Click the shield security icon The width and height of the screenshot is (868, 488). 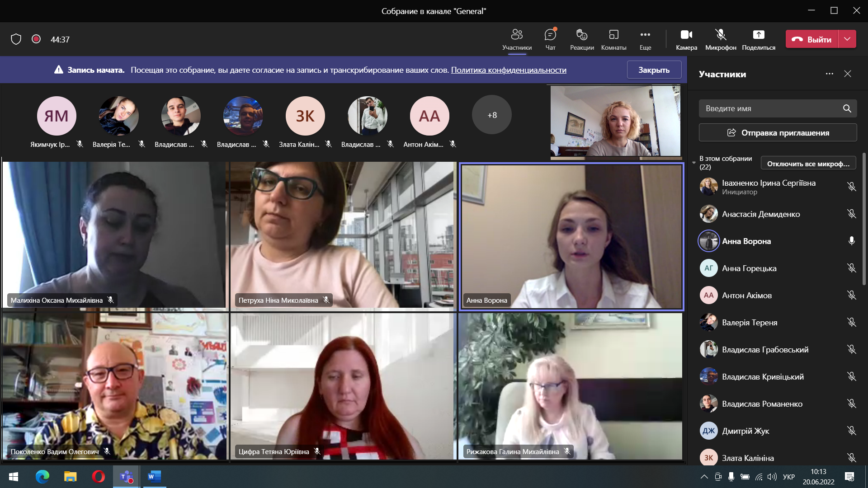click(16, 39)
